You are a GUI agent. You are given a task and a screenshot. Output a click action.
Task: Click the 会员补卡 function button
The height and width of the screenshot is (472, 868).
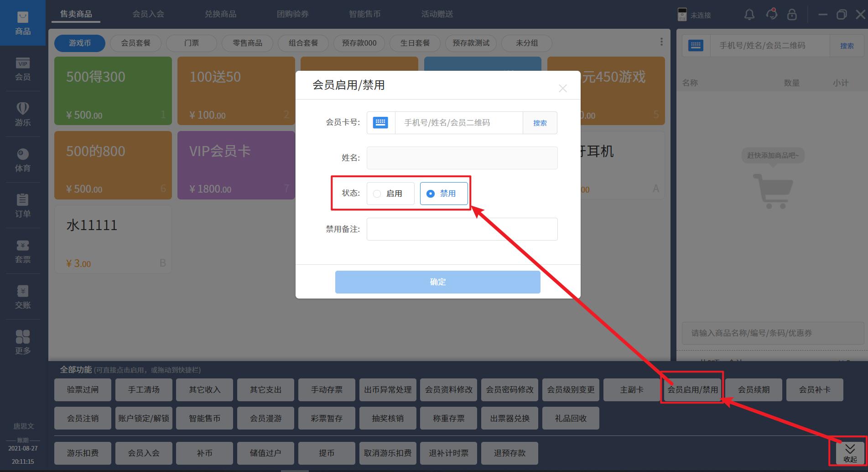pyautogui.click(x=815, y=390)
